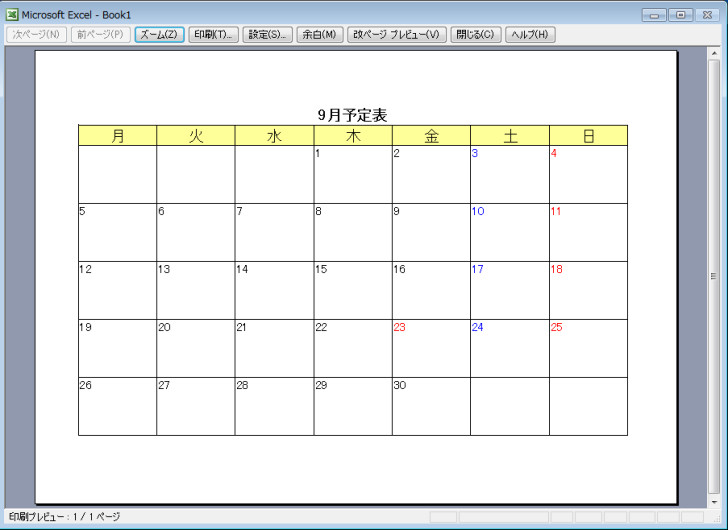728x530 pixels.
Task: Click the red date 23 cell
Action: [x=431, y=348]
